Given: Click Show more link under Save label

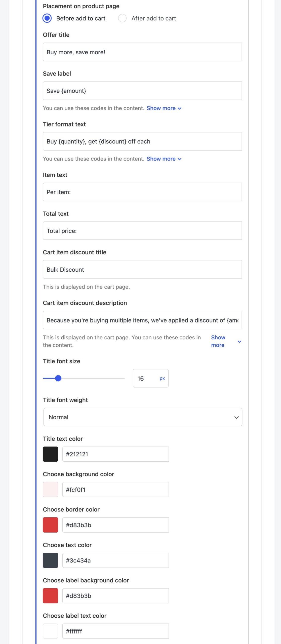Looking at the screenshot, I should tap(161, 108).
